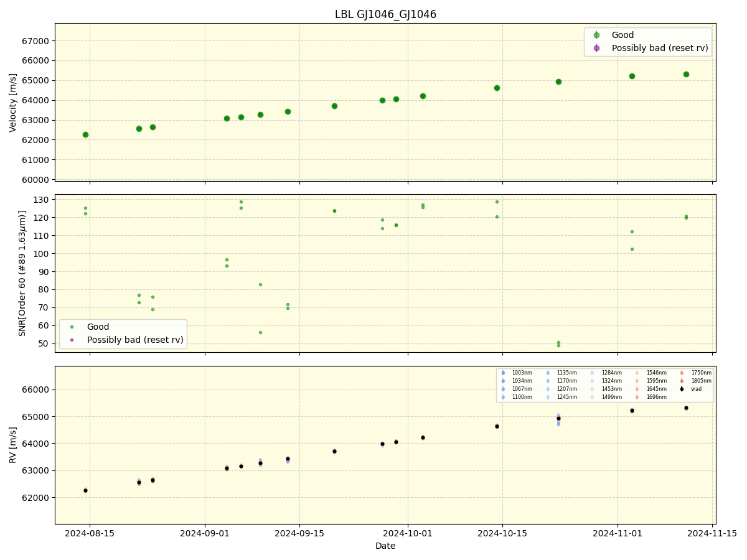Click the purple Possibly bad marker in Velocity legend
747x560 pixels.
click(x=596, y=48)
